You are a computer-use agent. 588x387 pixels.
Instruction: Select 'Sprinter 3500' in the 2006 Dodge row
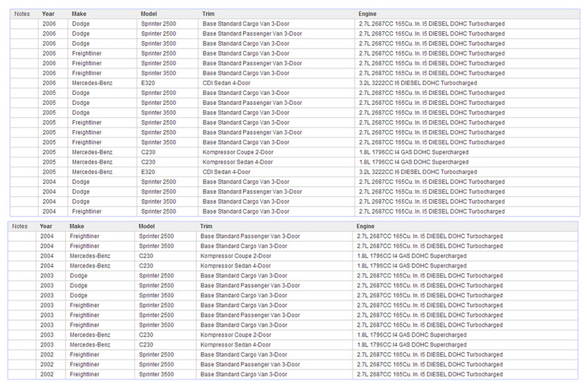point(158,43)
